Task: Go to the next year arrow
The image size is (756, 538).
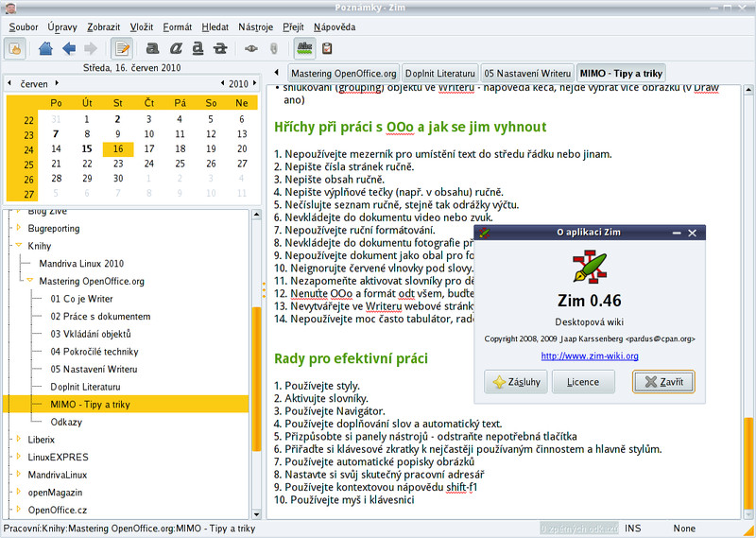Action: coord(255,83)
